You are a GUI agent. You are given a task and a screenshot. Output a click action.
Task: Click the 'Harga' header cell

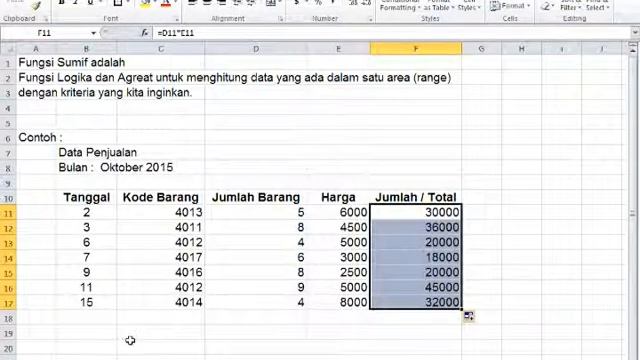pos(338,198)
